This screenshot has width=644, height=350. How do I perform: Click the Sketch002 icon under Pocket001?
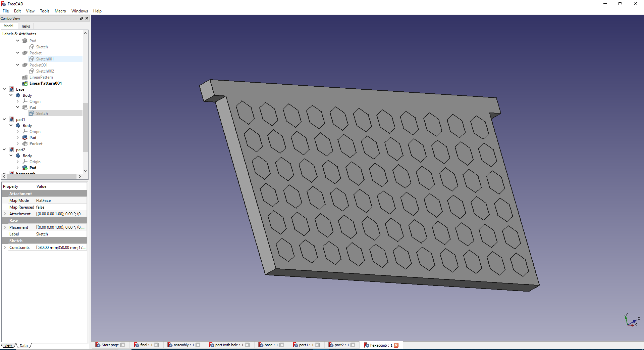coord(32,71)
